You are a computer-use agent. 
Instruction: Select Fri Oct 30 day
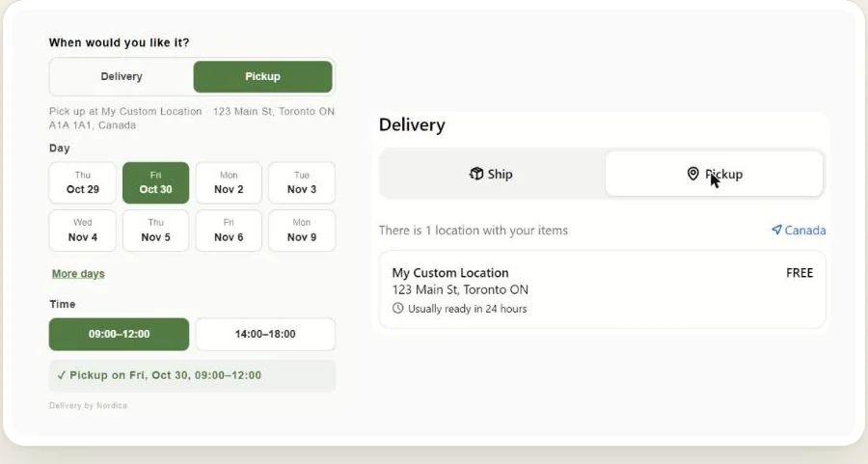(x=155, y=182)
